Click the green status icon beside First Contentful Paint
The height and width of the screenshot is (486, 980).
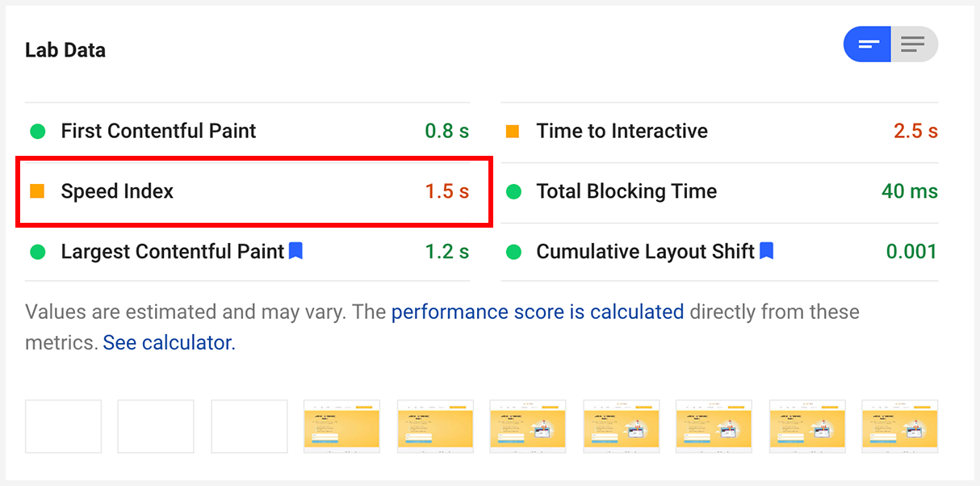pyautogui.click(x=38, y=131)
